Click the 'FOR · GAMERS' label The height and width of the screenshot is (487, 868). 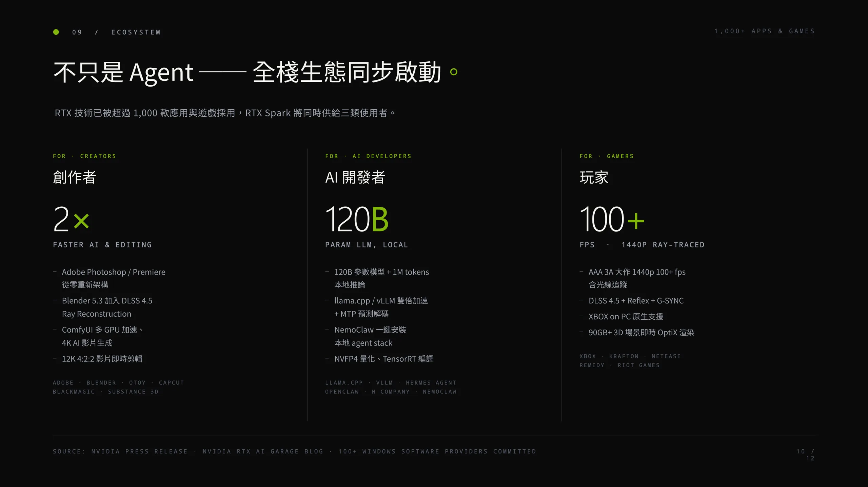(607, 156)
